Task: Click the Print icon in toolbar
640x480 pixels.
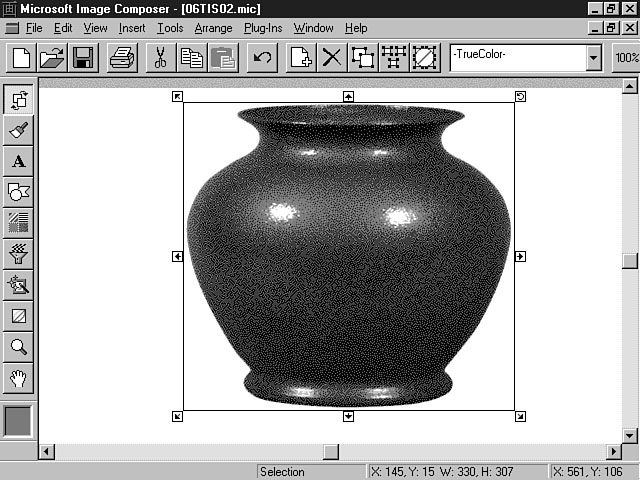Action: (x=122, y=57)
